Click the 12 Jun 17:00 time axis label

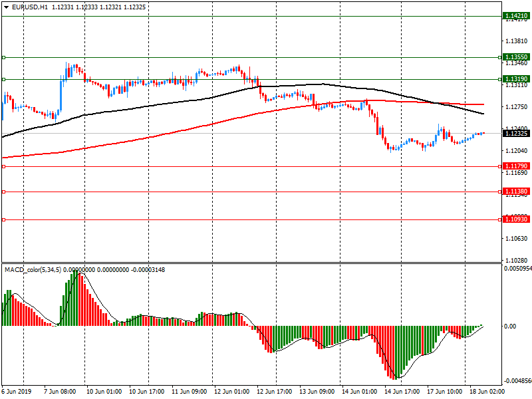275,391
